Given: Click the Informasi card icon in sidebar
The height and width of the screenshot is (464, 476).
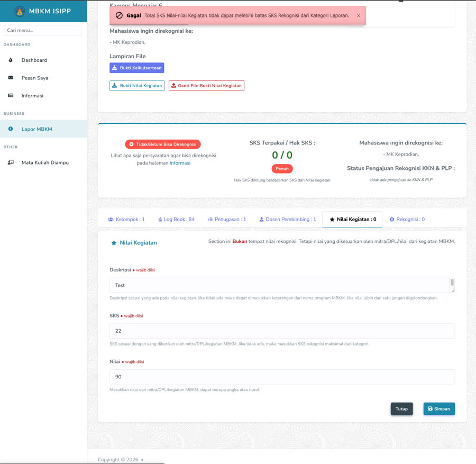Looking at the screenshot, I should [x=11, y=96].
